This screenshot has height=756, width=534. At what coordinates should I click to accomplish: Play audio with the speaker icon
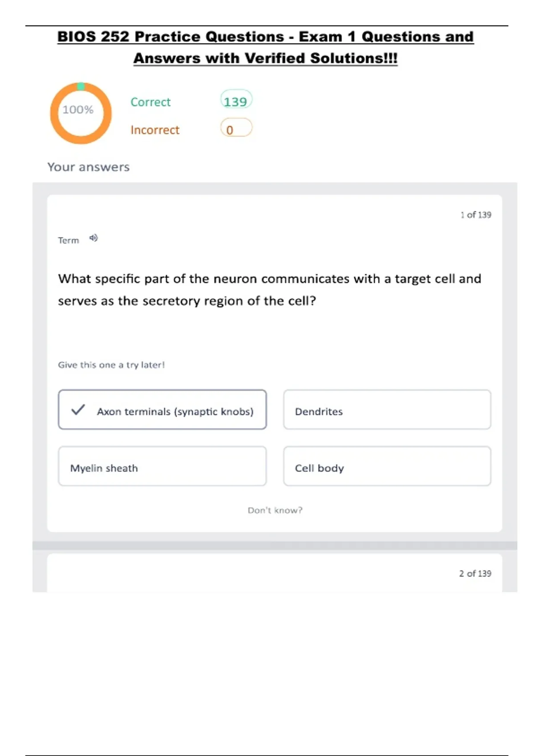tap(93, 238)
